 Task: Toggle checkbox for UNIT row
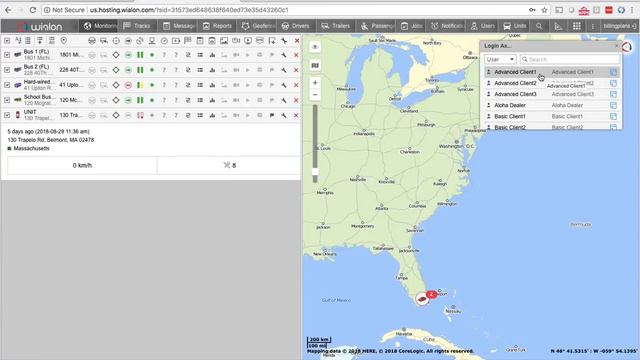coord(7,115)
